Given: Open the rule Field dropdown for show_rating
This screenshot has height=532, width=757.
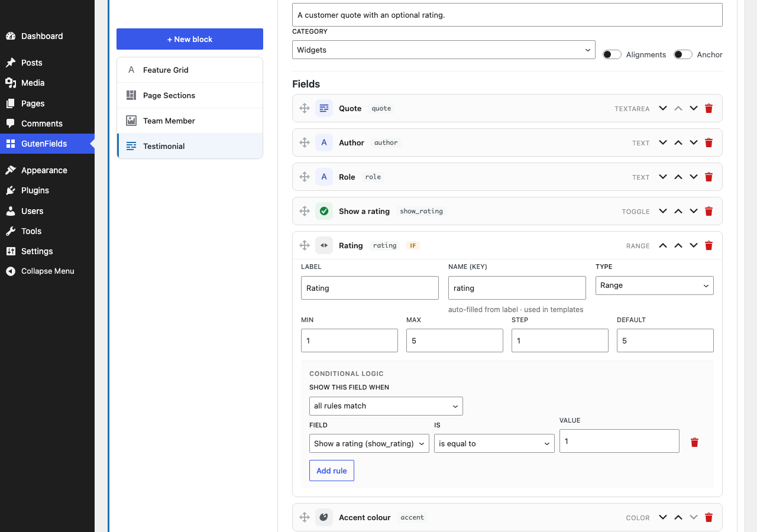Looking at the screenshot, I should pyautogui.click(x=369, y=443).
